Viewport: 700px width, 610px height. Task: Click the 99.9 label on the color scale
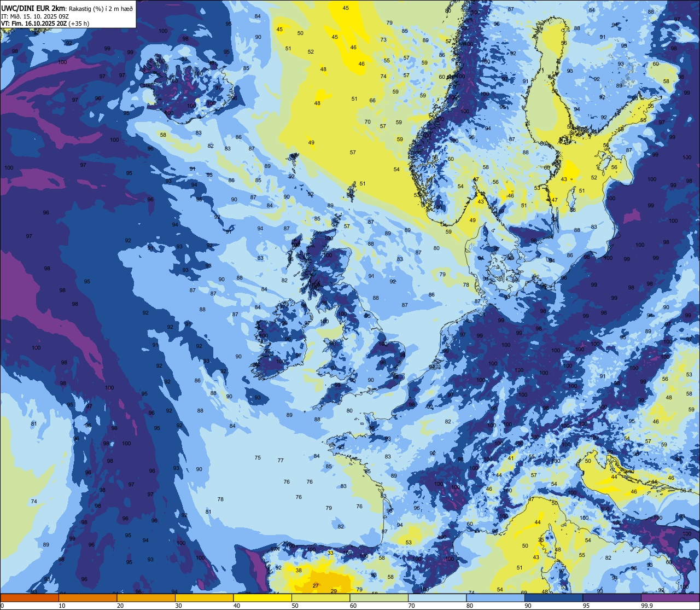click(x=647, y=606)
